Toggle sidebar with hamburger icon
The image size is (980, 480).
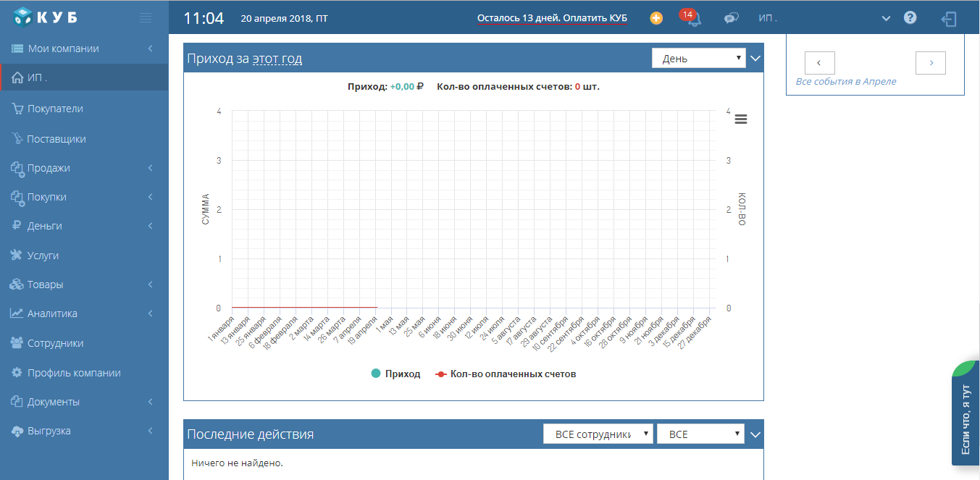pyautogui.click(x=146, y=17)
